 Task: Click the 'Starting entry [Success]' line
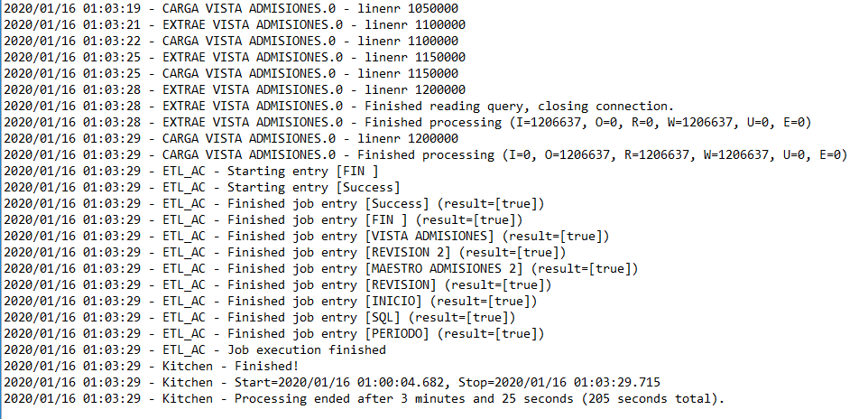201,188
